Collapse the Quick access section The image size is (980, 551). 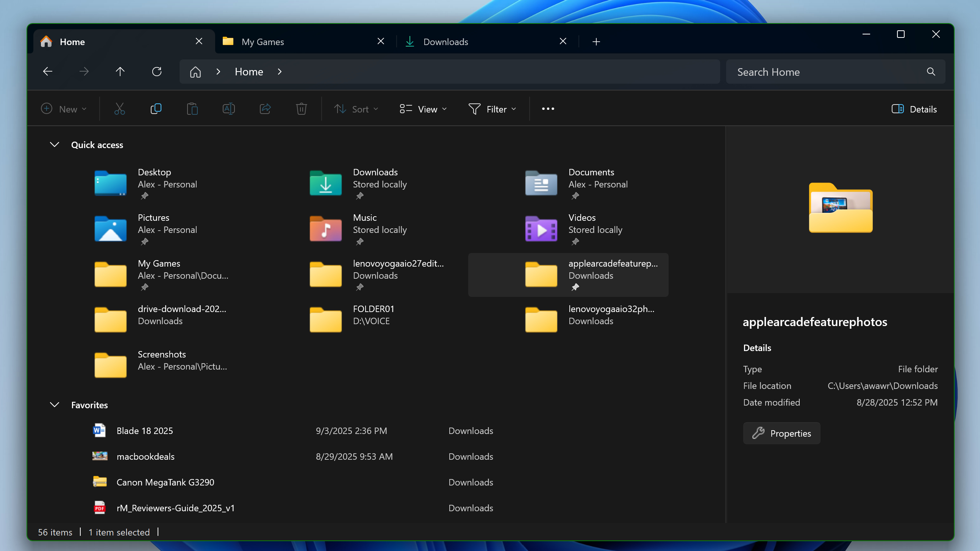(55, 145)
